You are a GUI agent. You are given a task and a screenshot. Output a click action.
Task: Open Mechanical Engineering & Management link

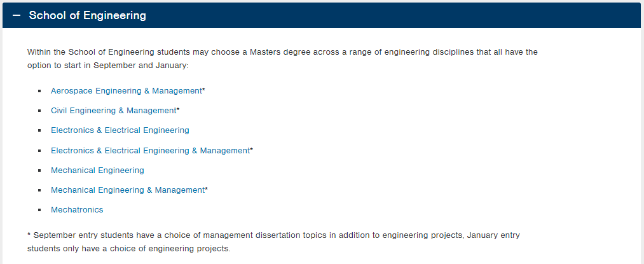(x=128, y=190)
